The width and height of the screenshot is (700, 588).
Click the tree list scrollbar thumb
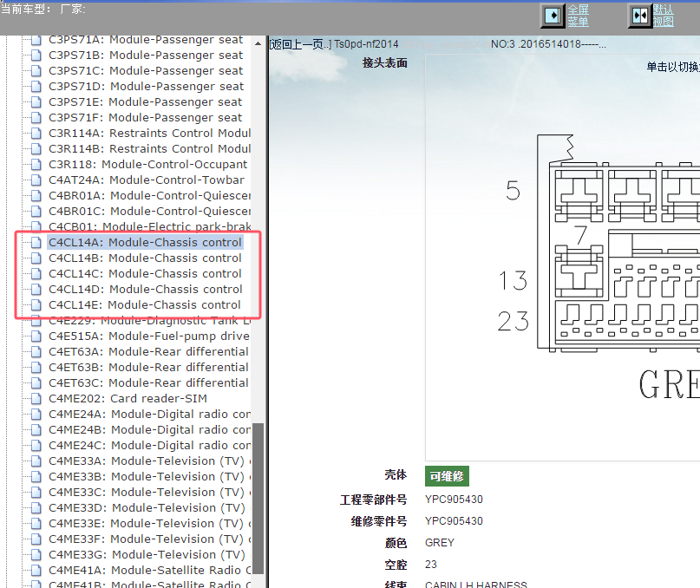click(258, 499)
